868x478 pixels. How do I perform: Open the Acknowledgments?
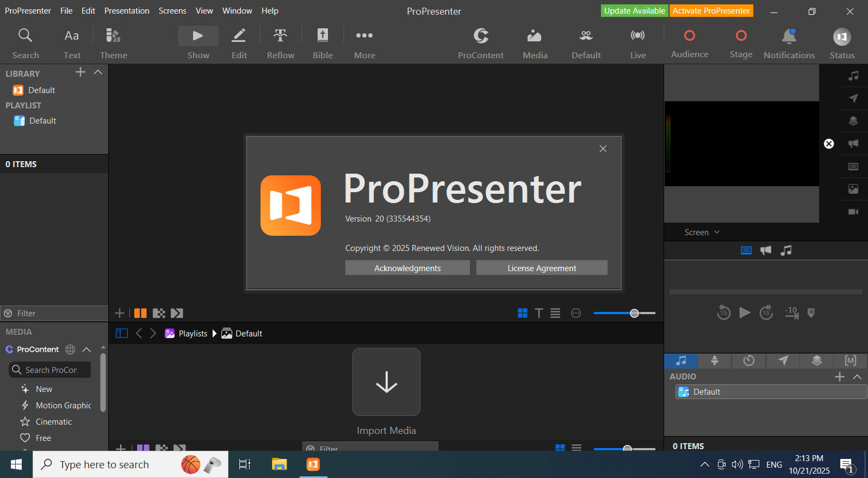[407, 268]
